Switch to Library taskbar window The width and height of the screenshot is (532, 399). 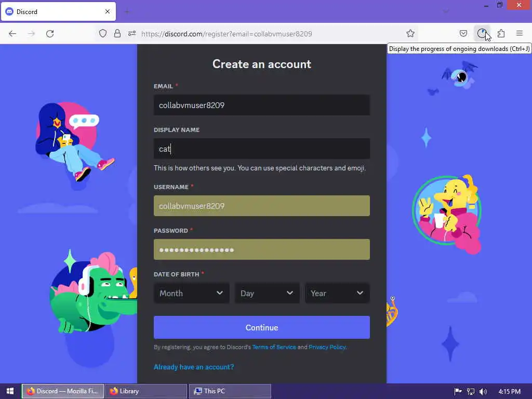(x=146, y=391)
